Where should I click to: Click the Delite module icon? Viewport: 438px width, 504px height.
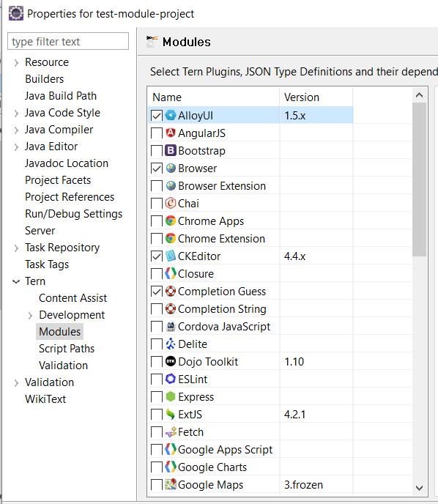(171, 344)
